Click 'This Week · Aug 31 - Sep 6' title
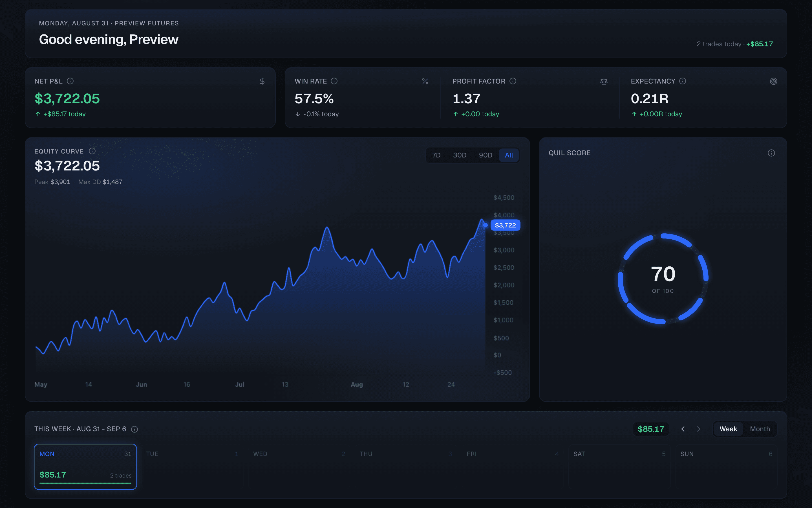Viewport: 812px width, 508px height. tap(80, 429)
